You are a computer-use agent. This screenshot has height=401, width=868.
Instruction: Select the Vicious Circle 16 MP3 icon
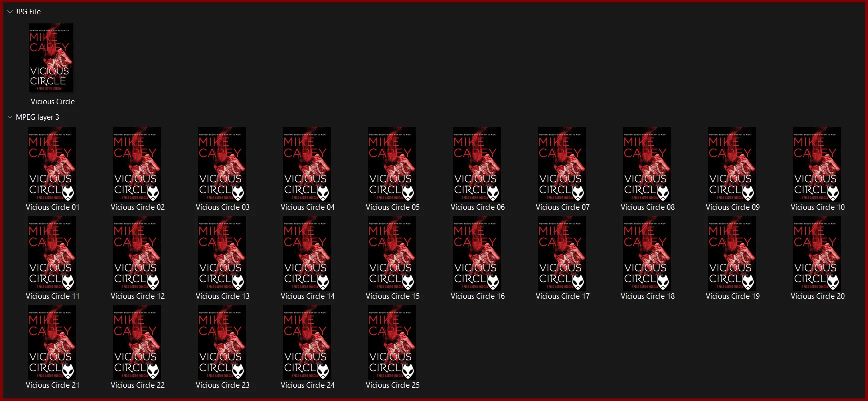pyautogui.click(x=477, y=253)
